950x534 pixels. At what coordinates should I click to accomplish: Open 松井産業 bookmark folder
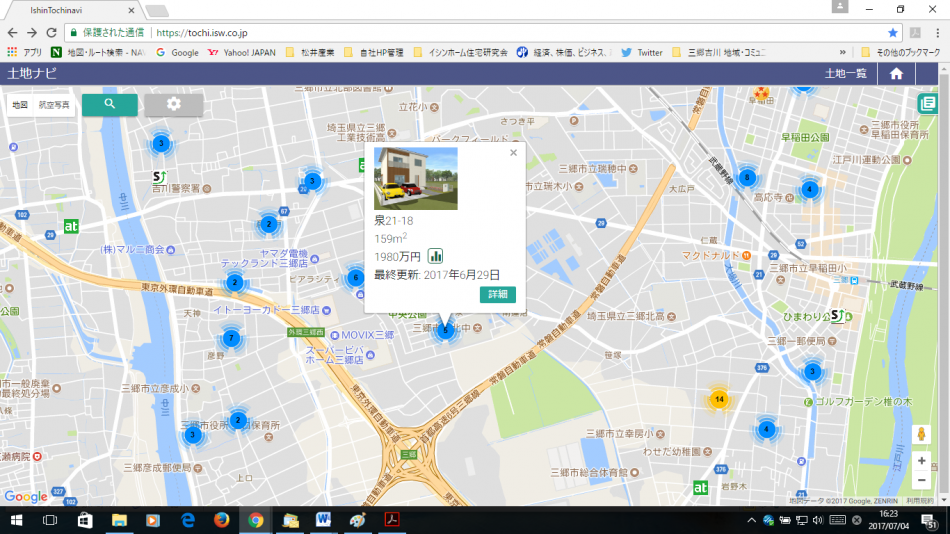[x=310, y=53]
